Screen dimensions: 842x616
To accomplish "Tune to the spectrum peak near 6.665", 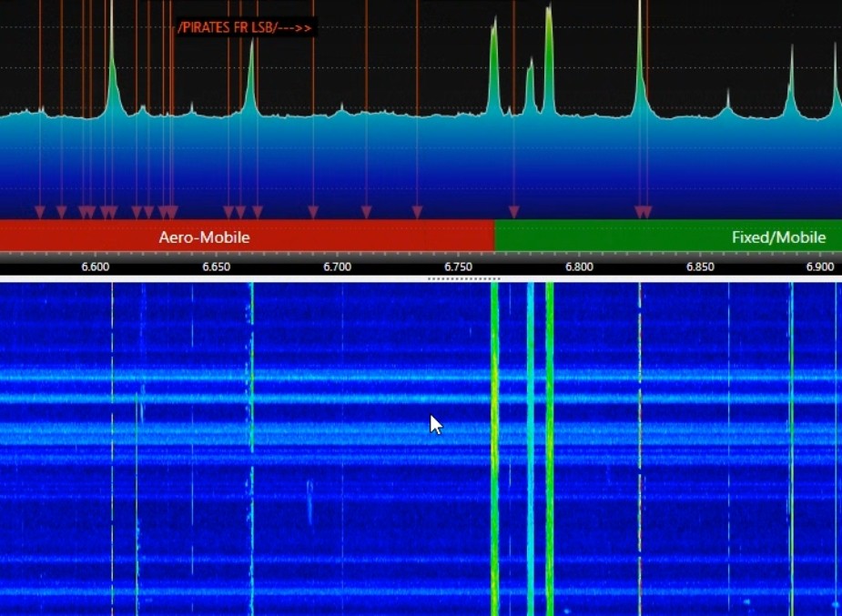I will 251,78.
